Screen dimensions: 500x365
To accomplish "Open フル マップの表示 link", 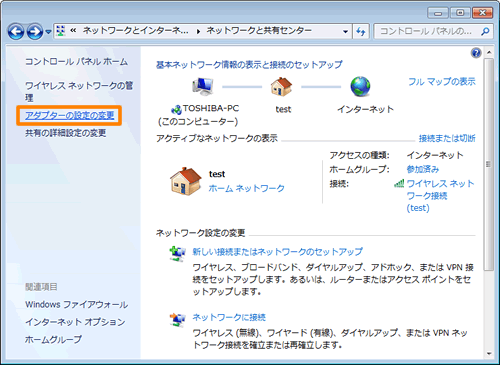I will point(442,82).
